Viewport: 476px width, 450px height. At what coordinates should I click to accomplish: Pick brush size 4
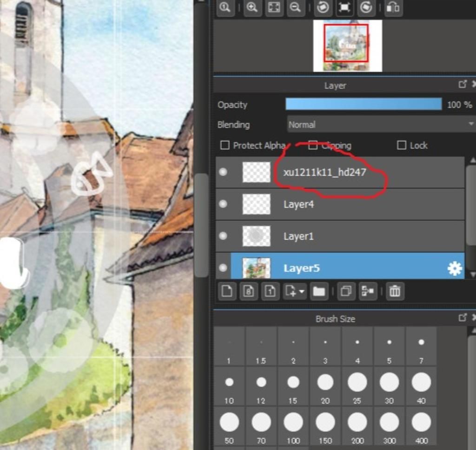click(357, 346)
